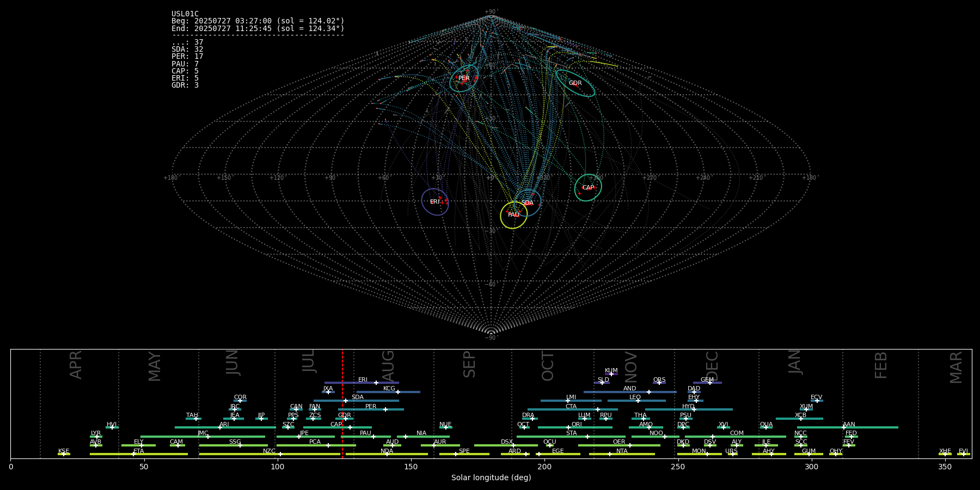Click the Beg: 20250727 03:27:00 line

[x=258, y=21]
